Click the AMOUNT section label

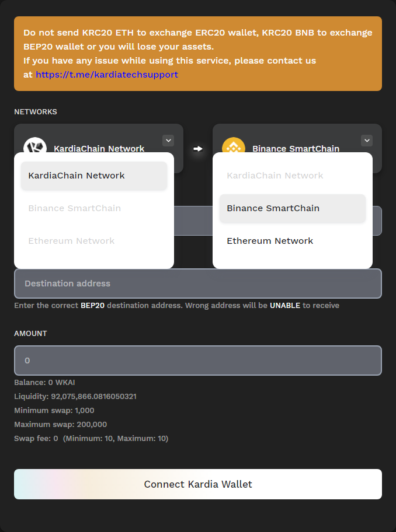(30, 334)
